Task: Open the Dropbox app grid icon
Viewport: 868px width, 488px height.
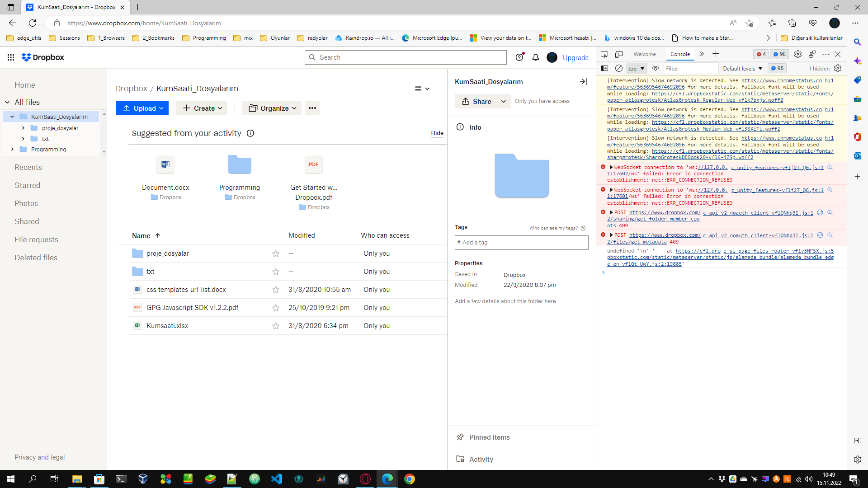Action: 11,57
